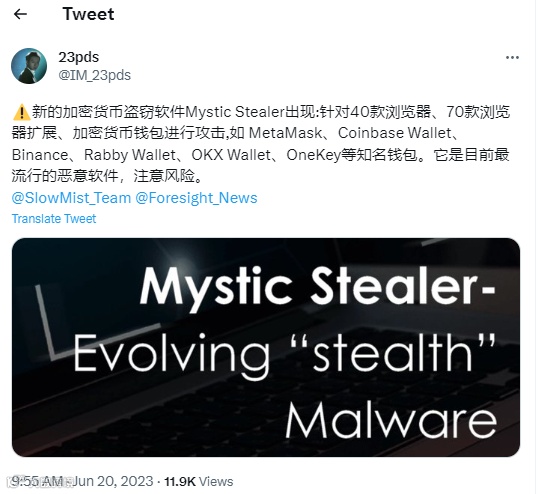
Task: Click the 23pds display name
Action: pyautogui.click(x=79, y=57)
